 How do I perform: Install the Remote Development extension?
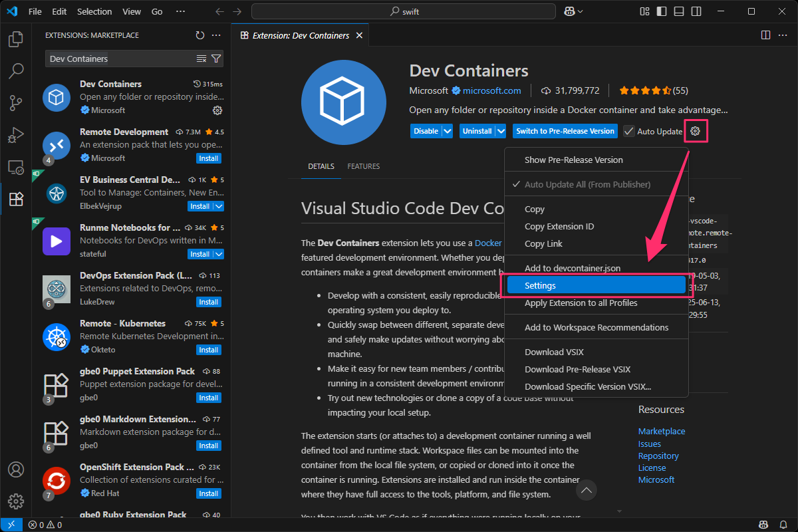tap(209, 158)
